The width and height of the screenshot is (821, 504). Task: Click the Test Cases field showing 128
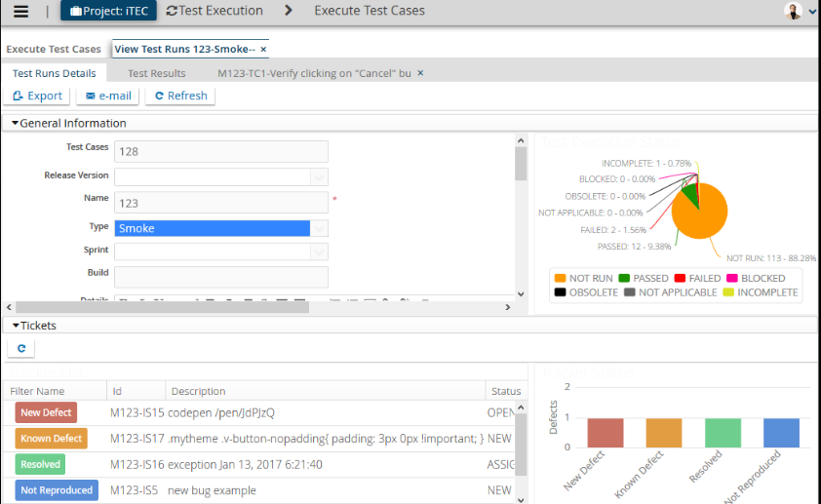221,152
